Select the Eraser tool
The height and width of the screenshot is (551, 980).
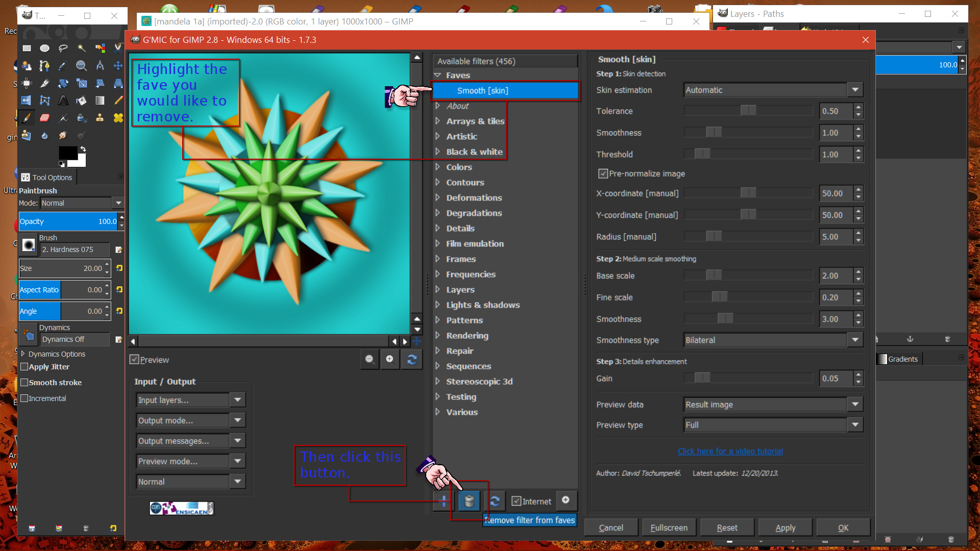(x=45, y=118)
